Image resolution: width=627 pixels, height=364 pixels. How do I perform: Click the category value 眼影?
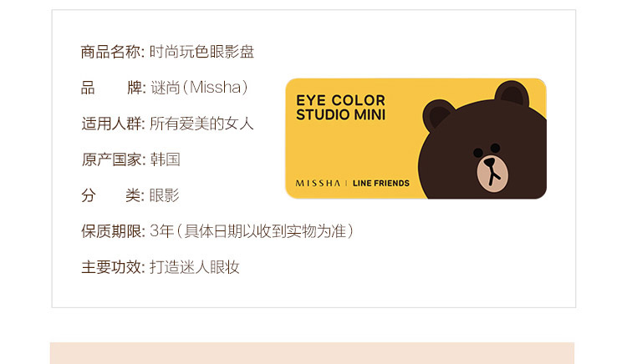click(x=165, y=195)
